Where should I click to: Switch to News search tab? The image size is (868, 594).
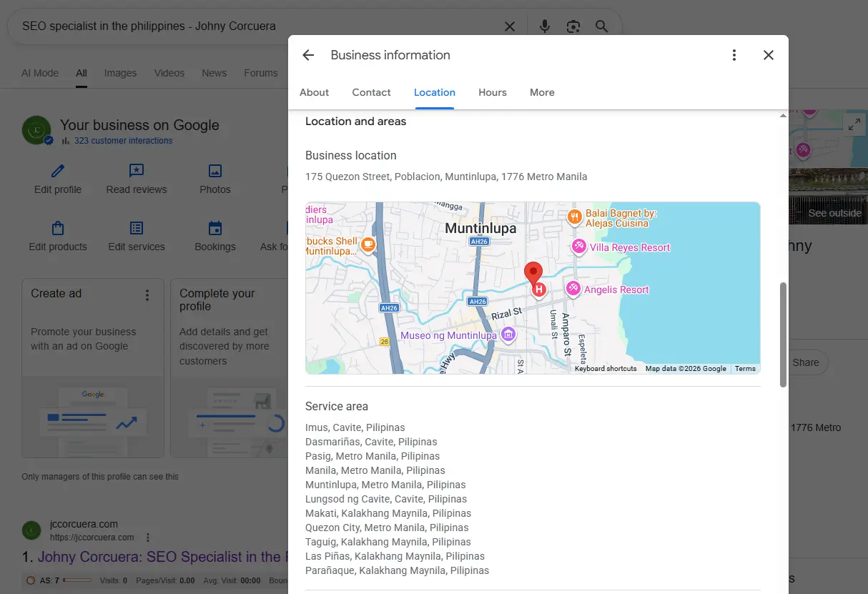coord(214,73)
